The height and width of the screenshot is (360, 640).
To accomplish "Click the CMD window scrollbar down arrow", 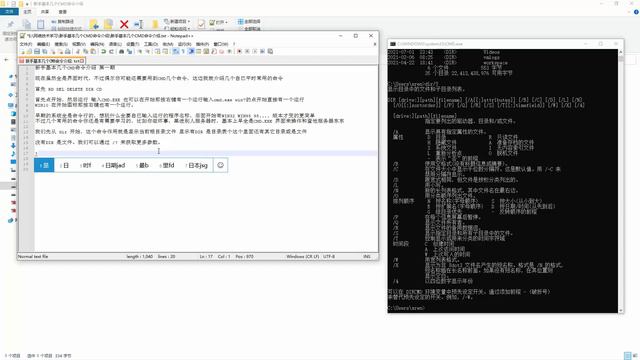I will click(621, 310).
